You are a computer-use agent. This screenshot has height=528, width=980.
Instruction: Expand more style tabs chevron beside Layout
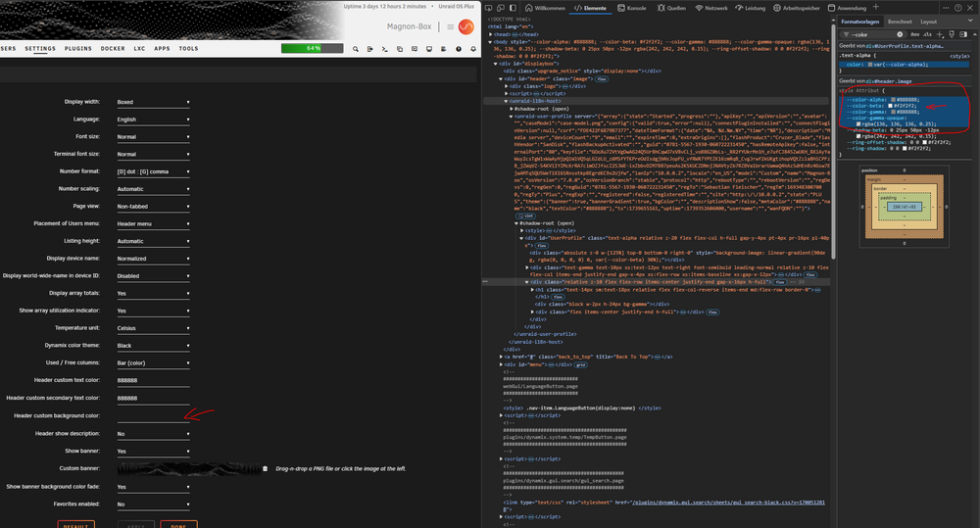pos(970,22)
